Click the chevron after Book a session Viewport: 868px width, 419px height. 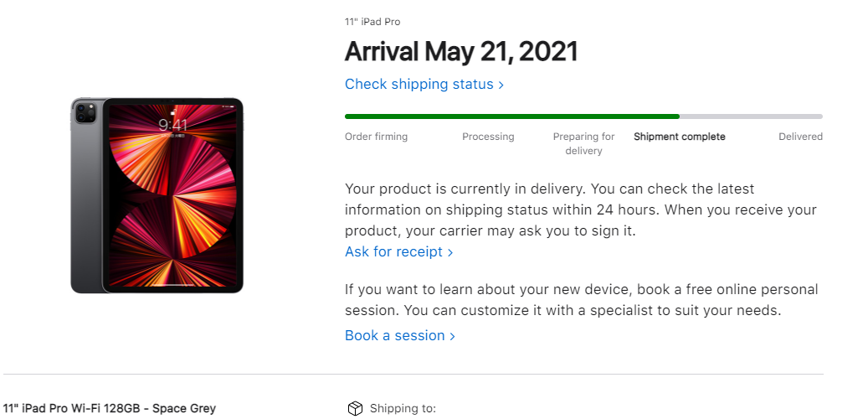pyautogui.click(x=452, y=336)
